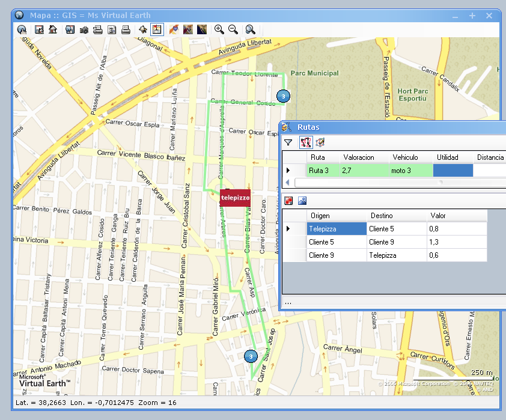
Task: Click the left arrow of the routes scrollbar
Action: pyautogui.click(x=287, y=182)
